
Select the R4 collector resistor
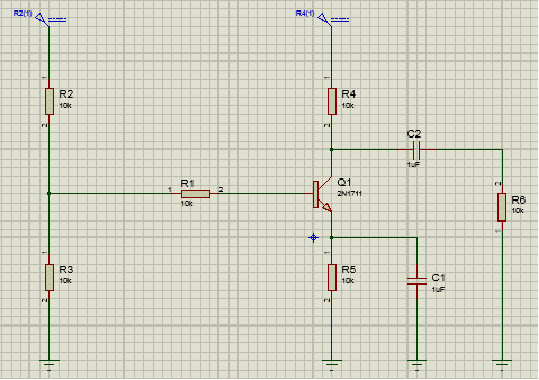point(332,101)
